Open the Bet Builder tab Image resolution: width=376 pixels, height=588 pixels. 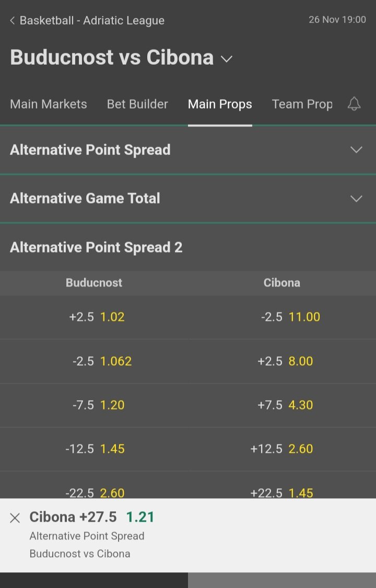tap(137, 104)
